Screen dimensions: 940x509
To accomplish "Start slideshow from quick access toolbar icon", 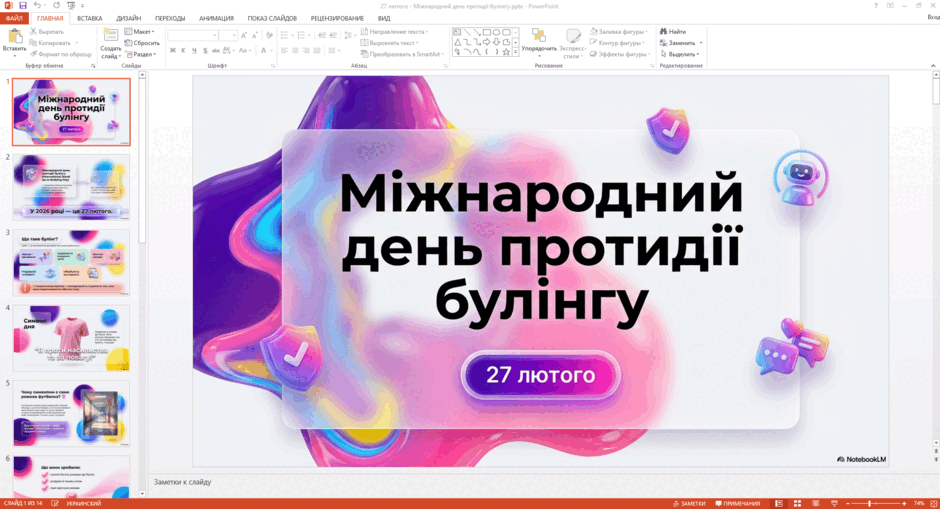I will point(71,5).
